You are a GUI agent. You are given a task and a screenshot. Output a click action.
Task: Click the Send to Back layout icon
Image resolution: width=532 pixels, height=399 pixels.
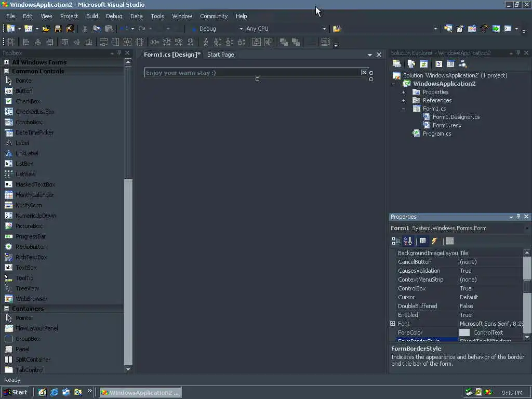[x=296, y=42]
